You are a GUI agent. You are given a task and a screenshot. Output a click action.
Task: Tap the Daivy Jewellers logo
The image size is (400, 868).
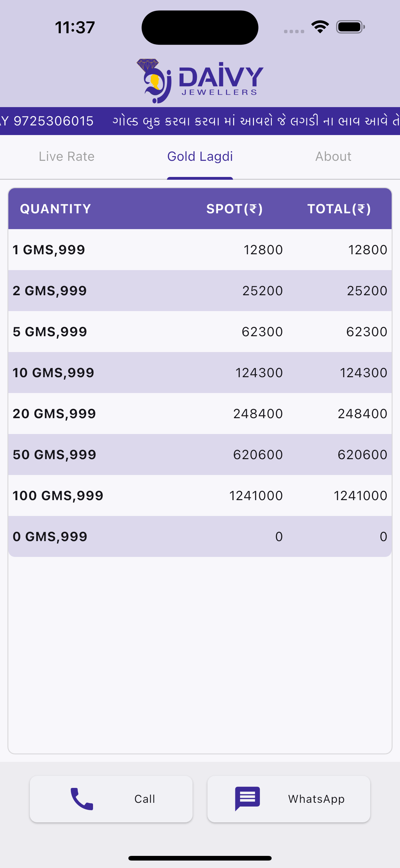pos(200,81)
